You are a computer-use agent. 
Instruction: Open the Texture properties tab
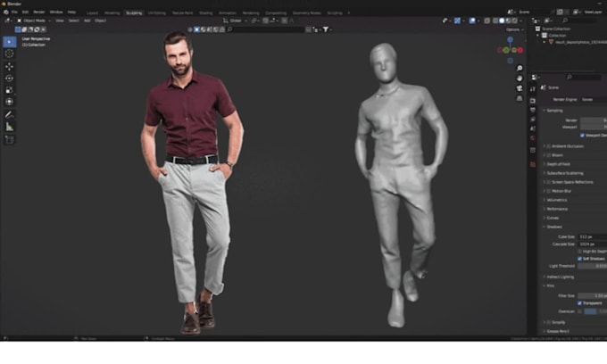click(533, 164)
